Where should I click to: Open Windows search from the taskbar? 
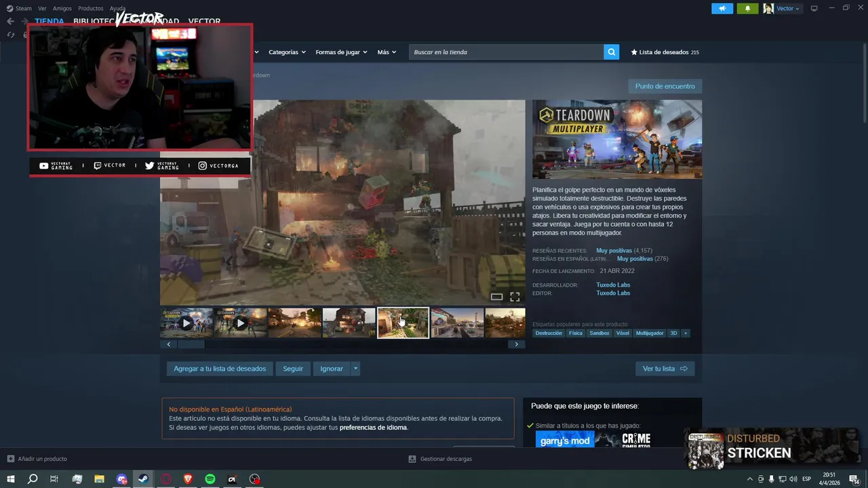(x=32, y=479)
